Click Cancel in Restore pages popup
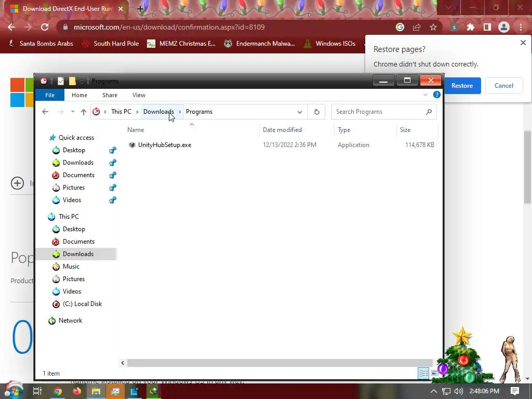The width and height of the screenshot is (532, 399). pyautogui.click(x=504, y=86)
